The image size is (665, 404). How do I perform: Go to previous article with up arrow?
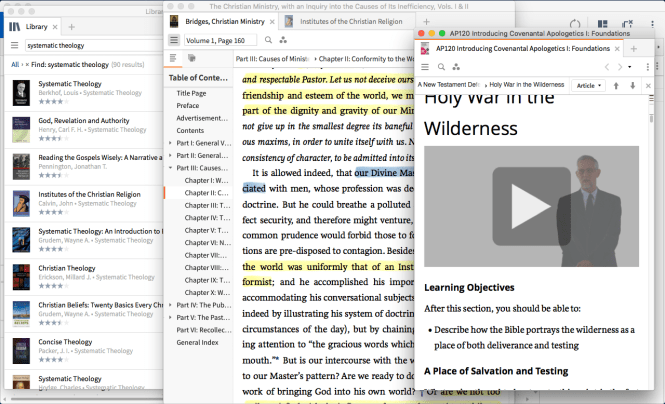click(616, 86)
